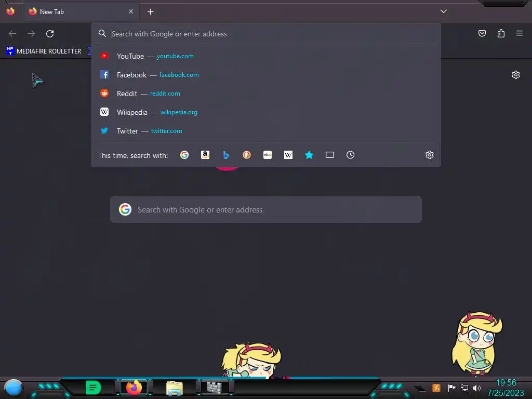532x399 pixels.
Task: Open the Save to Pocket icon
Action: (x=482, y=33)
